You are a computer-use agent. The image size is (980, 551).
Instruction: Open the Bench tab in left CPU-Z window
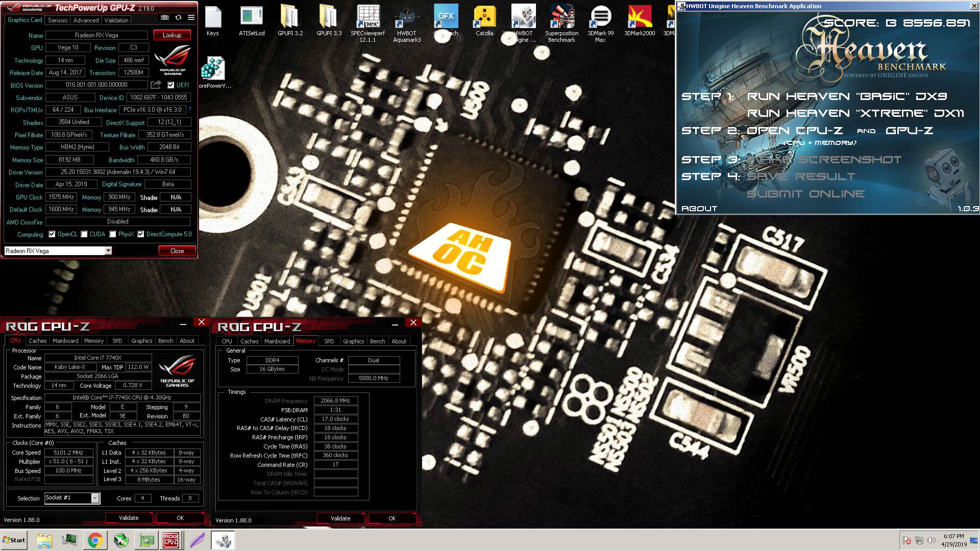click(165, 341)
